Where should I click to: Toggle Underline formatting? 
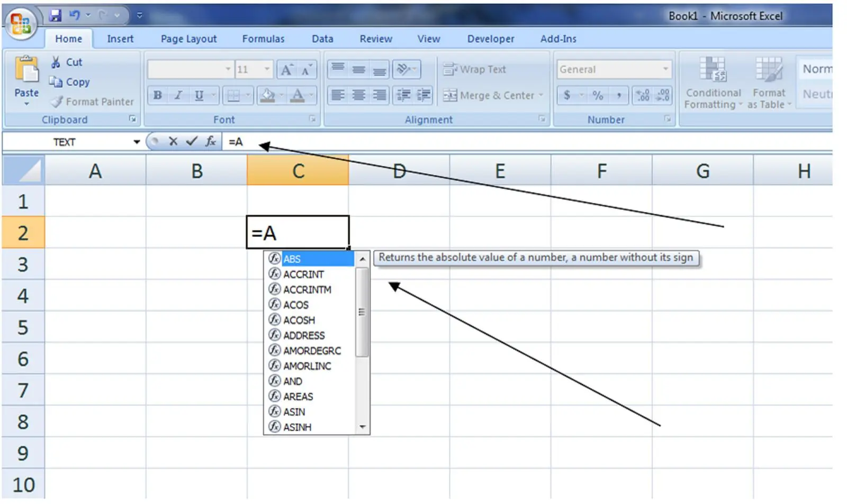tap(199, 95)
